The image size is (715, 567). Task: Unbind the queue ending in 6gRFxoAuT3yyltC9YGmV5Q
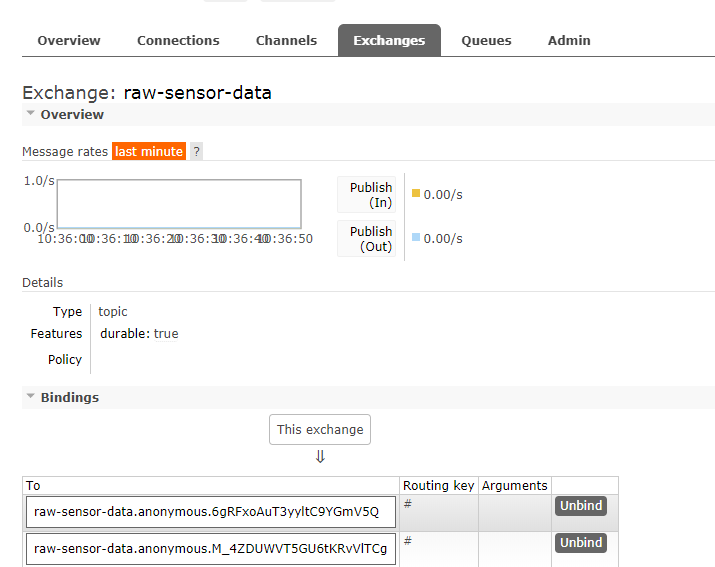tap(581, 506)
